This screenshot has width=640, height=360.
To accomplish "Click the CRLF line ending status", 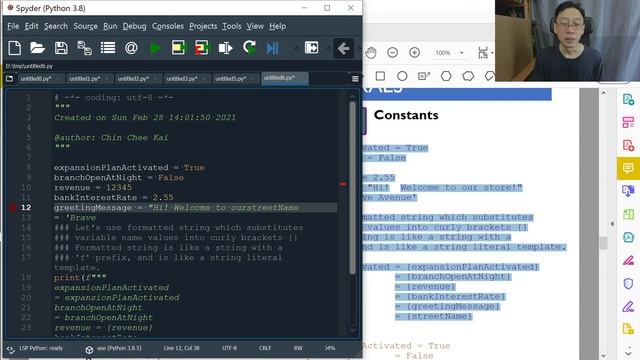I will [x=264, y=348].
